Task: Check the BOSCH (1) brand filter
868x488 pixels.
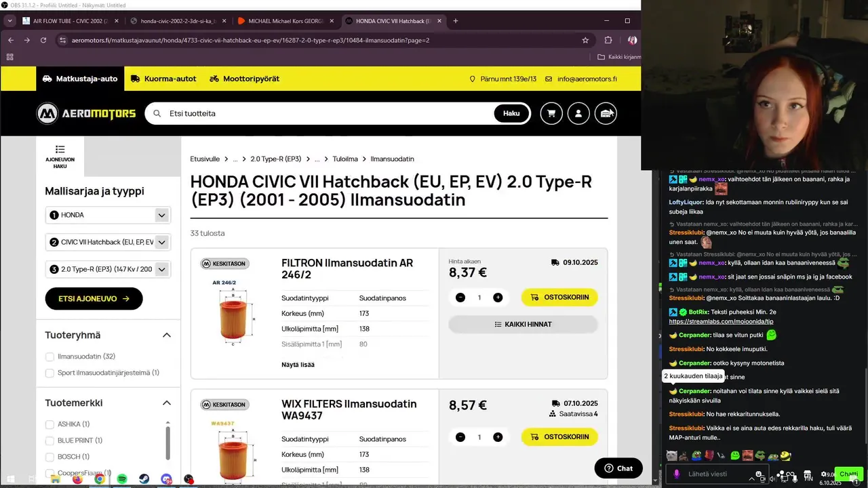Action: [x=50, y=457]
